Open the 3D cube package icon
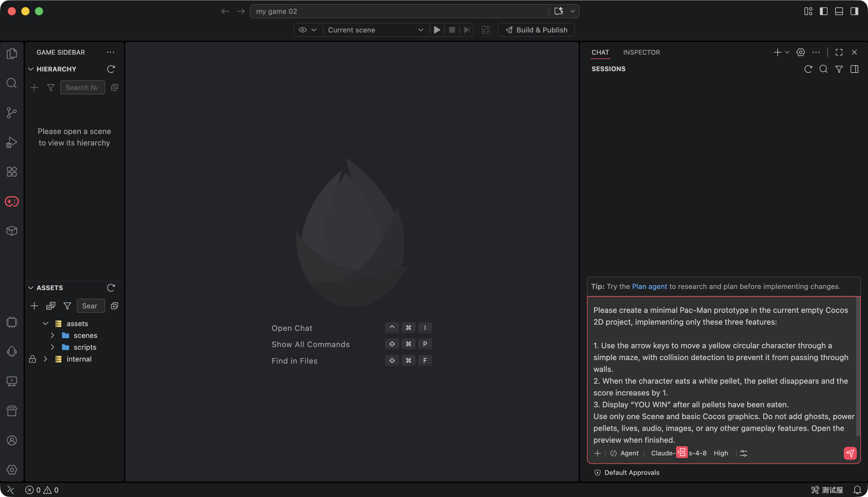The image size is (868, 497). (12, 231)
